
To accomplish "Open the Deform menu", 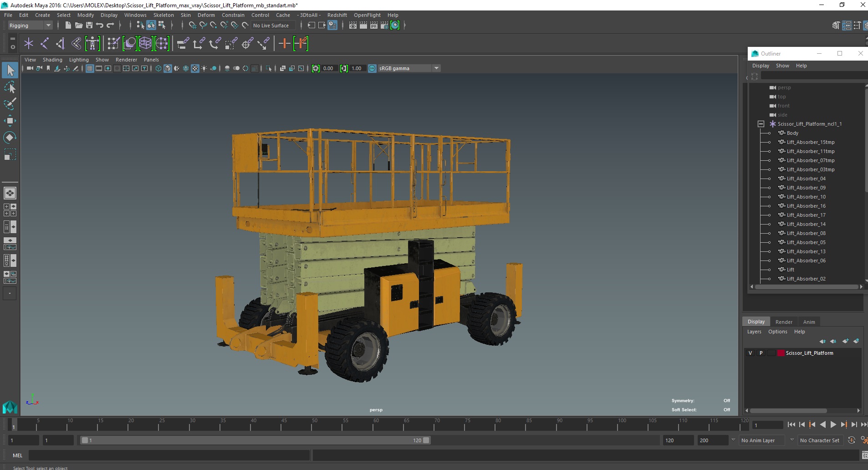I will click(x=206, y=15).
